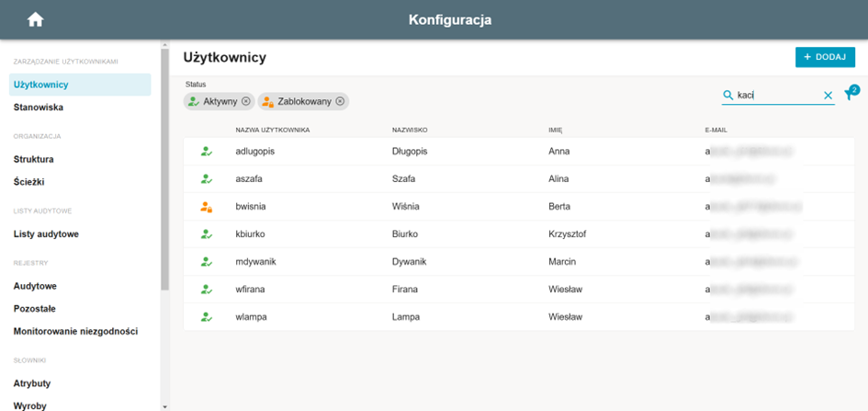Click the Konfiguracja header title

[450, 20]
